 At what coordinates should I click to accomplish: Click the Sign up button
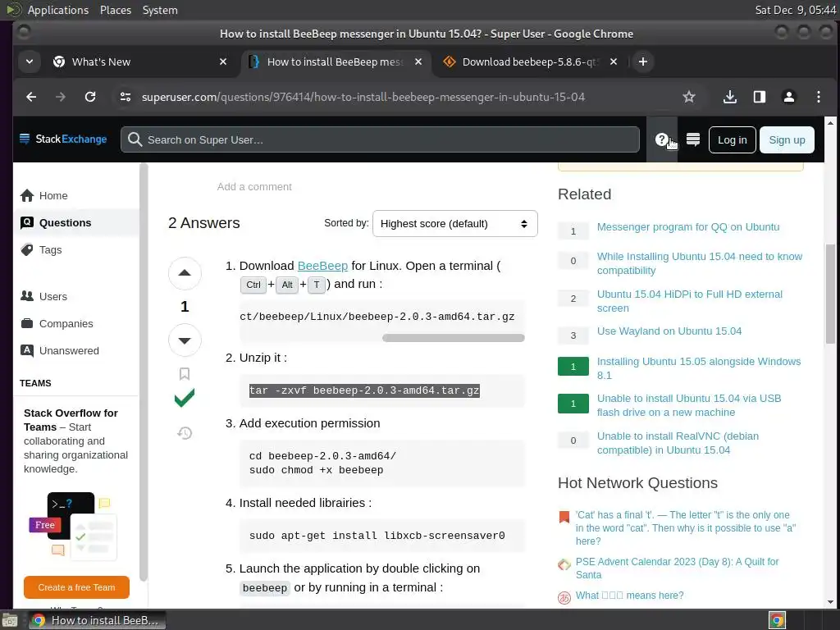click(x=787, y=139)
